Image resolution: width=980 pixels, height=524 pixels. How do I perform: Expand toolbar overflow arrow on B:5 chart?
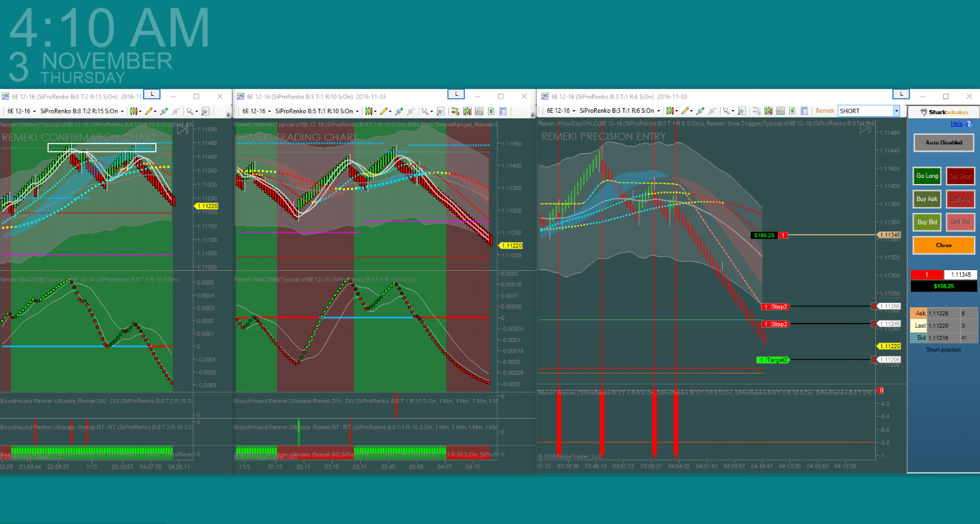click(x=532, y=116)
